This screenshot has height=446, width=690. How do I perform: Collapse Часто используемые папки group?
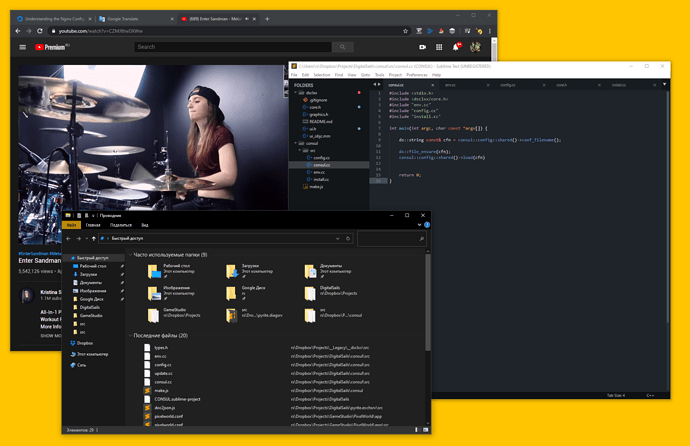click(130, 255)
